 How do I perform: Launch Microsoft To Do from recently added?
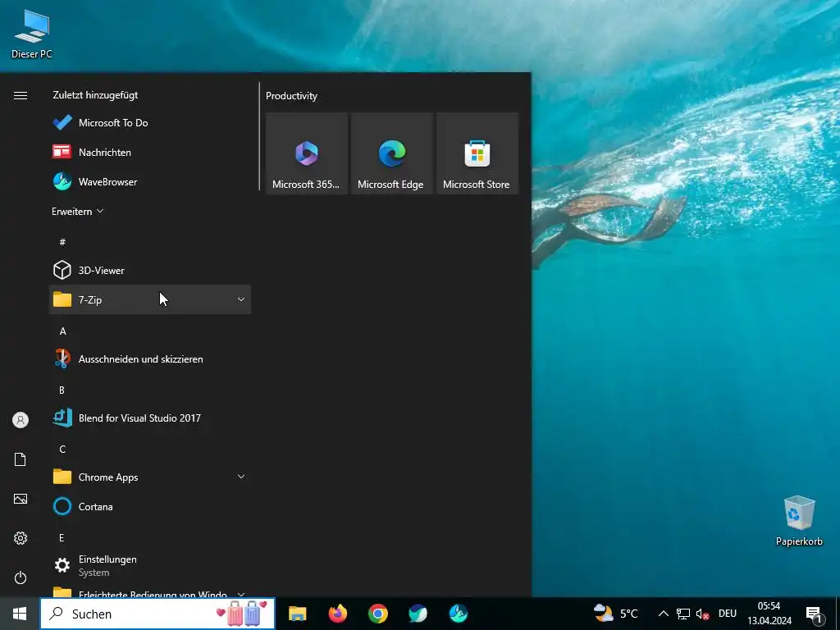click(x=150, y=123)
